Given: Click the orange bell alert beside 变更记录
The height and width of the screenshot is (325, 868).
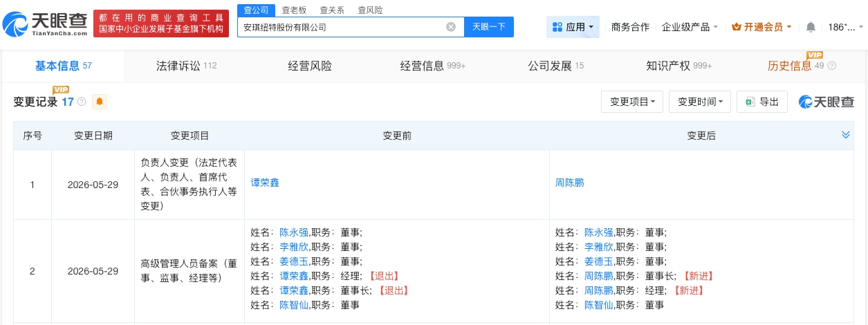Looking at the screenshot, I should pyautogui.click(x=100, y=102).
